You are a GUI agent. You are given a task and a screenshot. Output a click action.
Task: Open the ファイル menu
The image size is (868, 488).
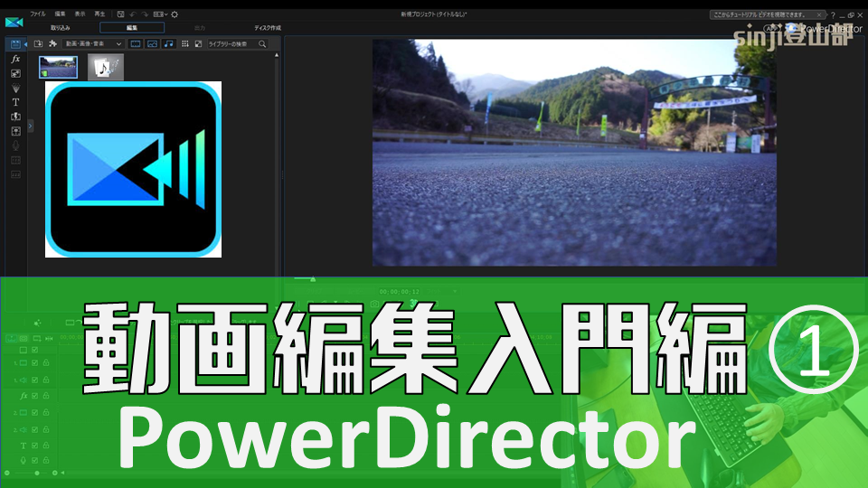pyautogui.click(x=38, y=14)
